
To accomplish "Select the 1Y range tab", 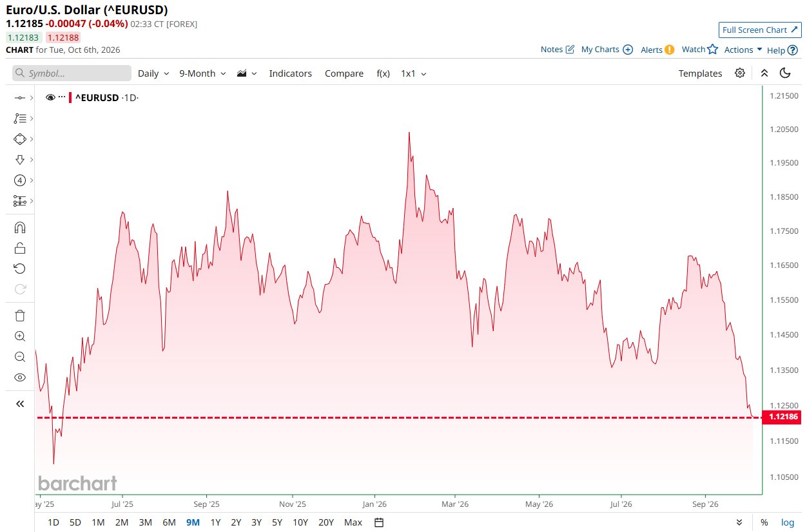I will (x=215, y=522).
